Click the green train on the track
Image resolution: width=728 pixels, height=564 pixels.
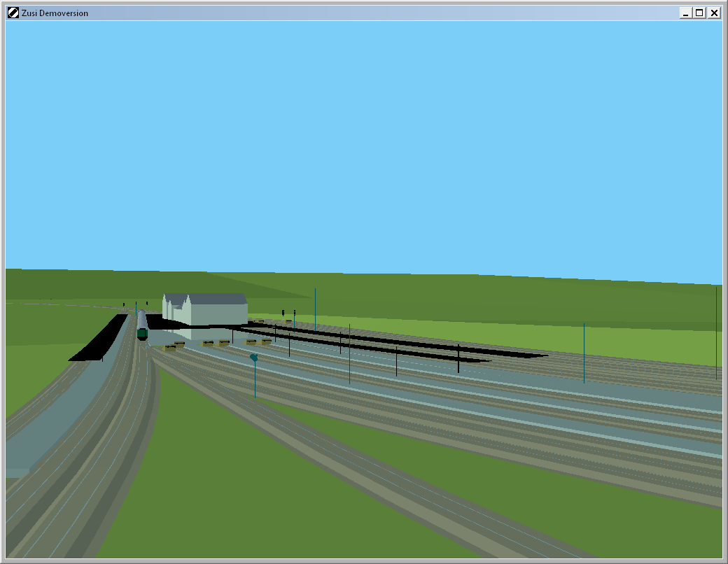pos(142,325)
